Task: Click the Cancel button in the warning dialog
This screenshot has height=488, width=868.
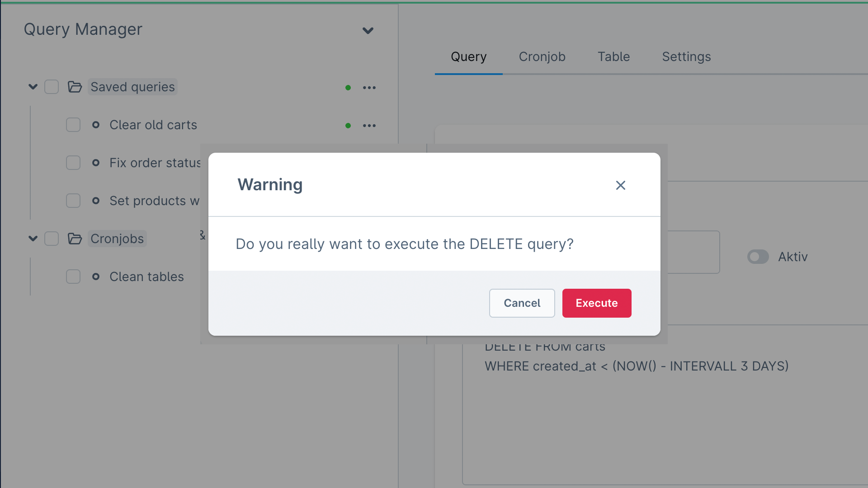Action: click(522, 303)
